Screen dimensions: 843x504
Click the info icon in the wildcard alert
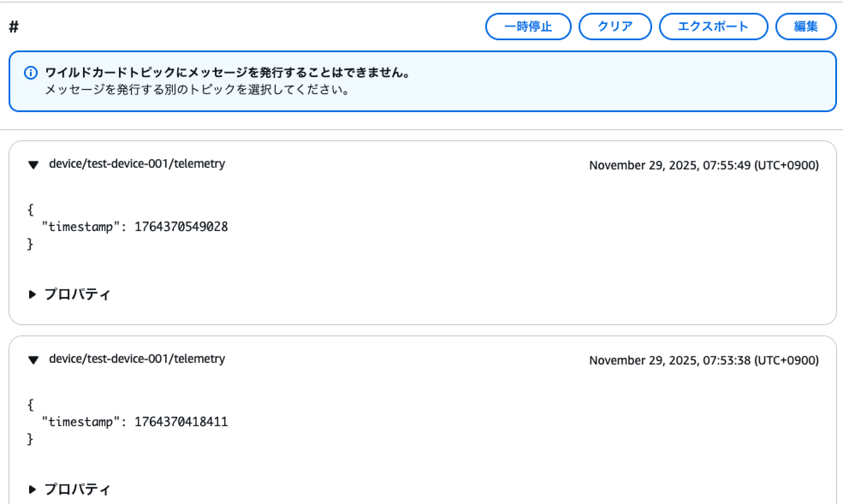point(31,73)
